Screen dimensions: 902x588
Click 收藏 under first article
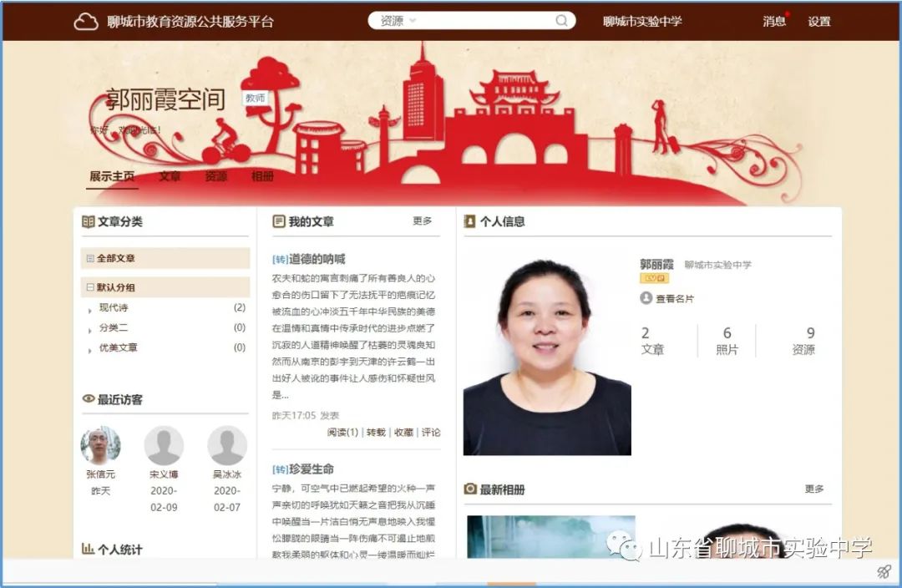pyautogui.click(x=404, y=432)
